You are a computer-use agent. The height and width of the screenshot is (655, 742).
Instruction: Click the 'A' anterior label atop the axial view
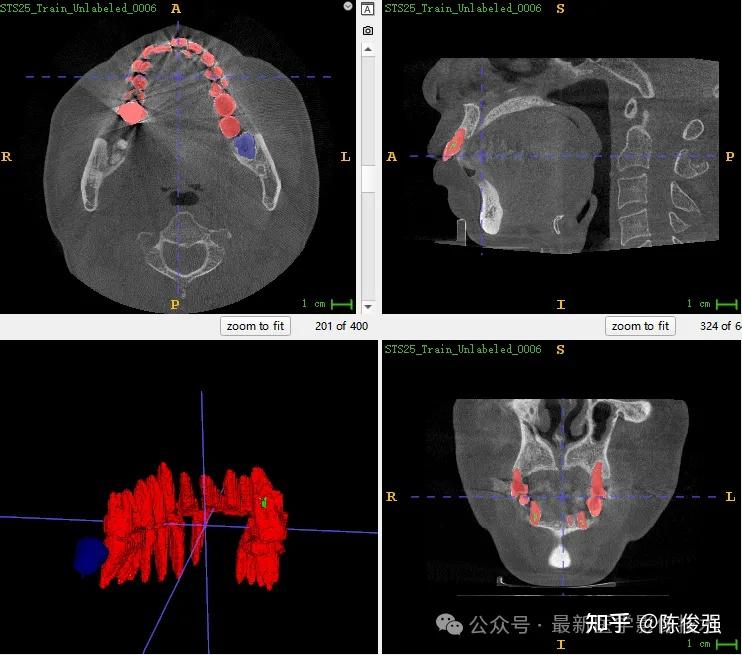(x=176, y=9)
